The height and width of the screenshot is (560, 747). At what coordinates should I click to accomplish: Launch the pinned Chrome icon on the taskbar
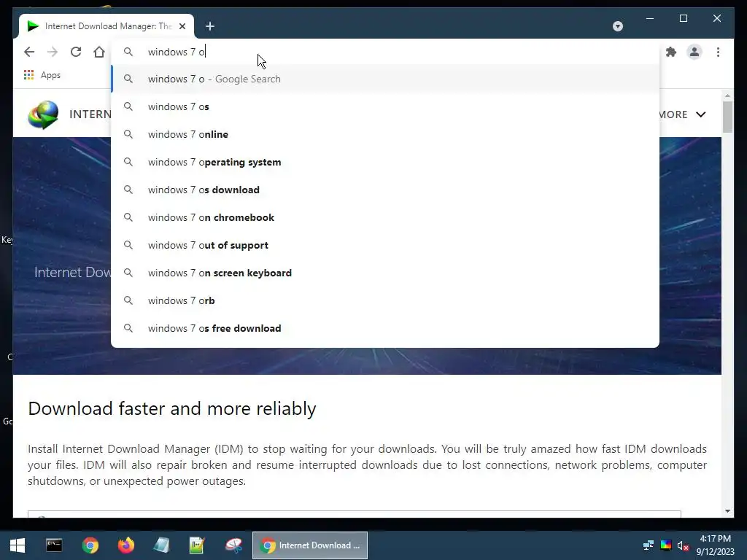point(90,545)
